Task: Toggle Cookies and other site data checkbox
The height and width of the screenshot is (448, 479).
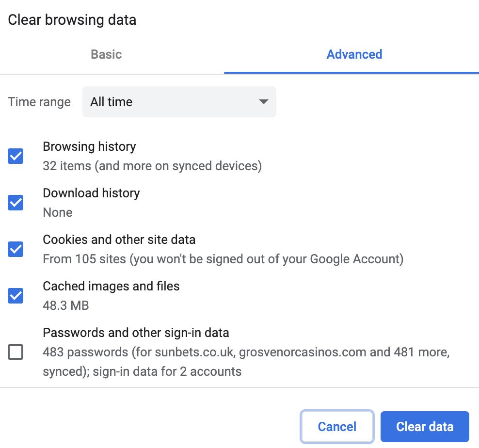Action: pyautogui.click(x=16, y=249)
